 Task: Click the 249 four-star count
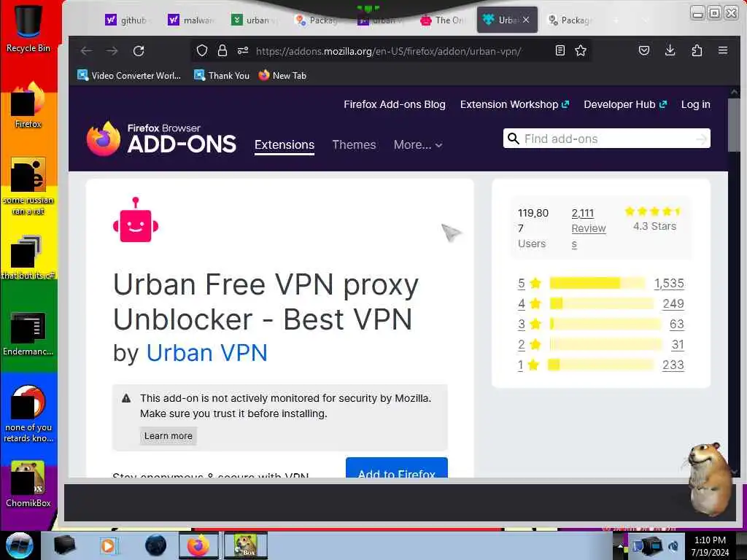click(673, 304)
